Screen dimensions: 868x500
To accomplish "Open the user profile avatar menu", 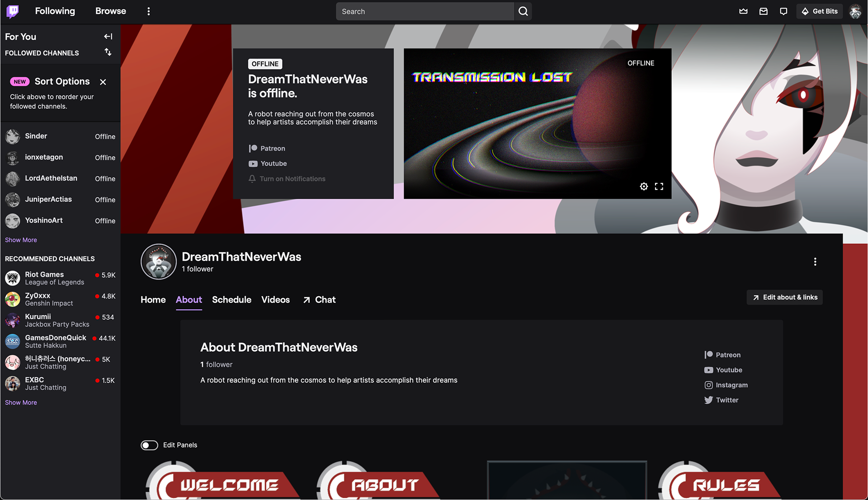I will pyautogui.click(x=855, y=11).
